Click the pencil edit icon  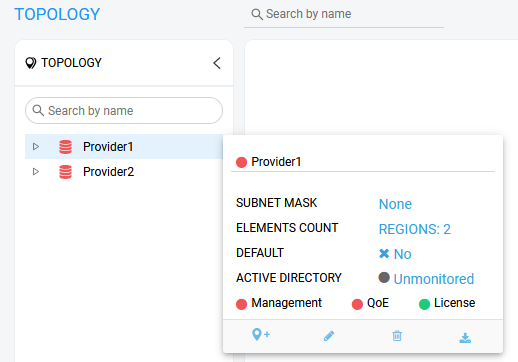click(x=329, y=336)
